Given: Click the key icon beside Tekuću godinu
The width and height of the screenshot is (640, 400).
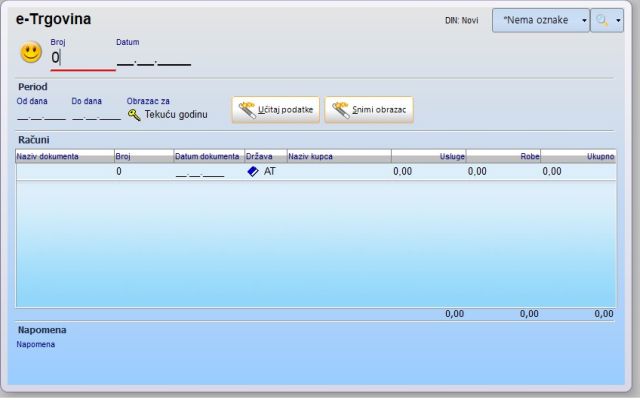Looking at the screenshot, I should coord(134,115).
